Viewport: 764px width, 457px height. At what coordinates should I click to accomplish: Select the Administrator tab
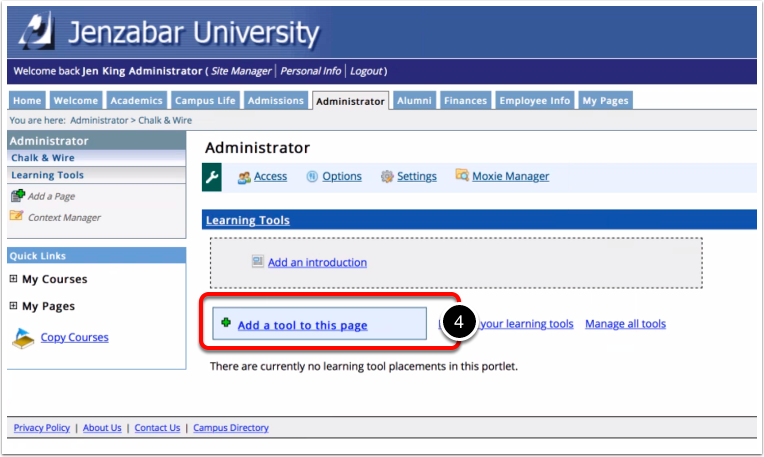click(x=350, y=101)
